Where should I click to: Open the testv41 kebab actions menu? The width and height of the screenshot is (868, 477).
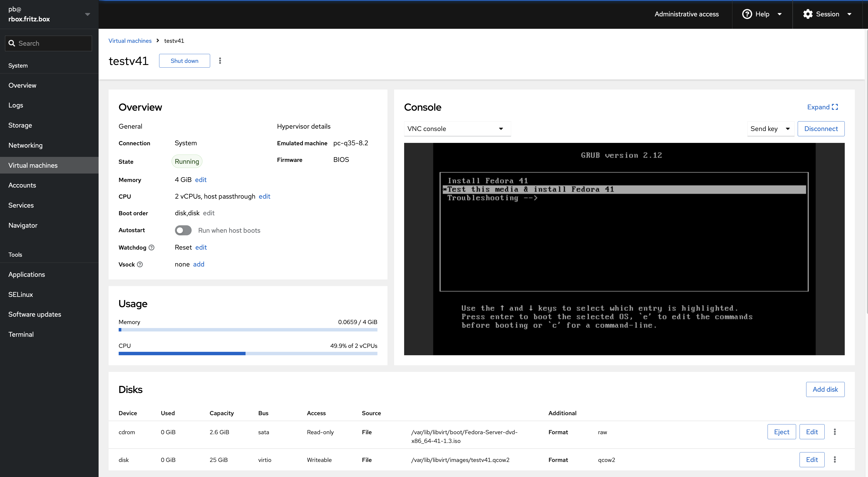(220, 60)
